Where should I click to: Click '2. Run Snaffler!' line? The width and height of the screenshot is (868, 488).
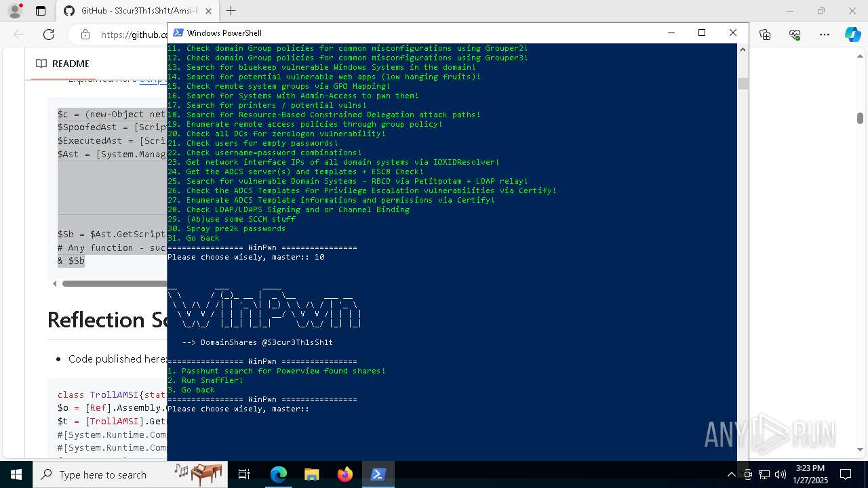(x=205, y=380)
